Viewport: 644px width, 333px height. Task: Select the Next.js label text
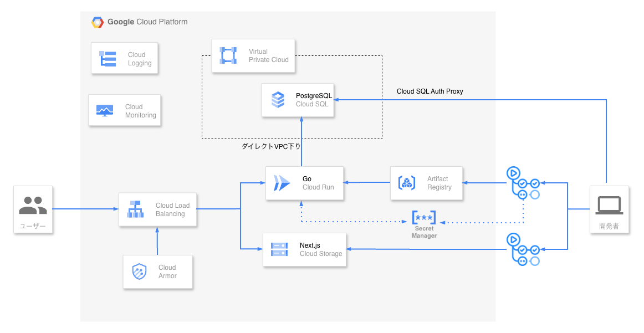(310, 245)
